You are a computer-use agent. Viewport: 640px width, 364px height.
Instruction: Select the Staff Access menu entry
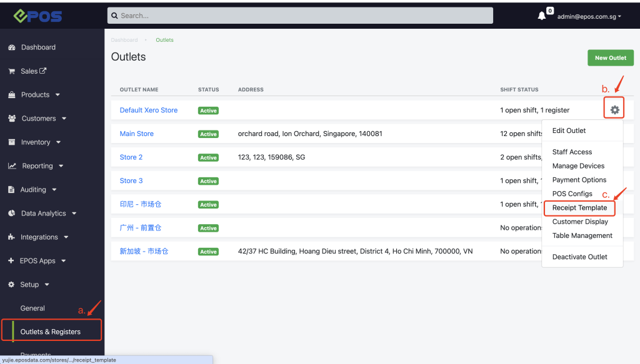[572, 152]
